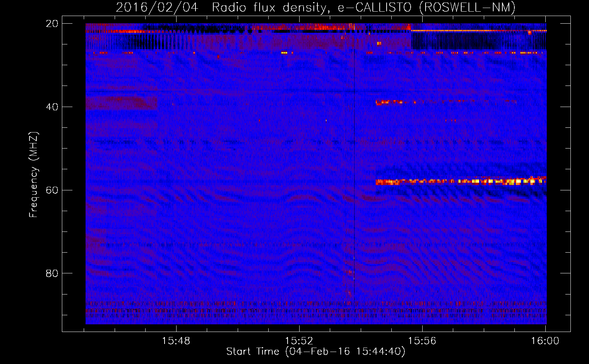Click the plot title '2016/02/04 Radio flux density'
The width and height of the screenshot is (589, 364).
point(315,7)
